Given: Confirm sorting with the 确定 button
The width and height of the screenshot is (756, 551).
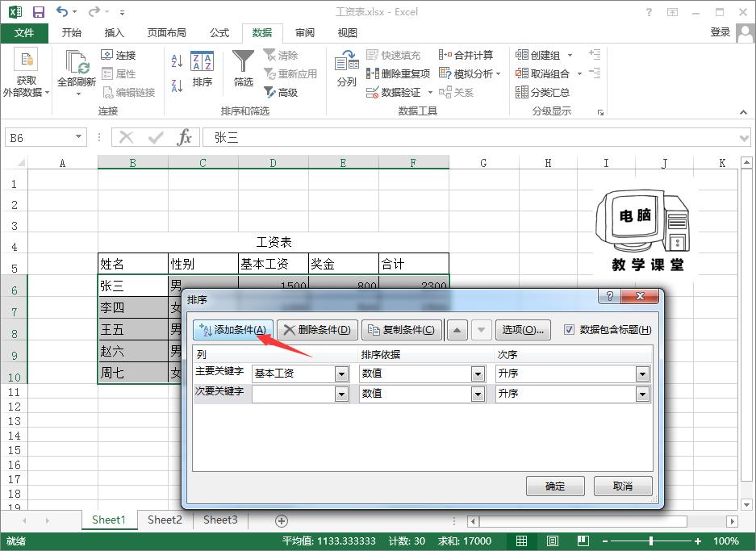Looking at the screenshot, I should 555,486.
